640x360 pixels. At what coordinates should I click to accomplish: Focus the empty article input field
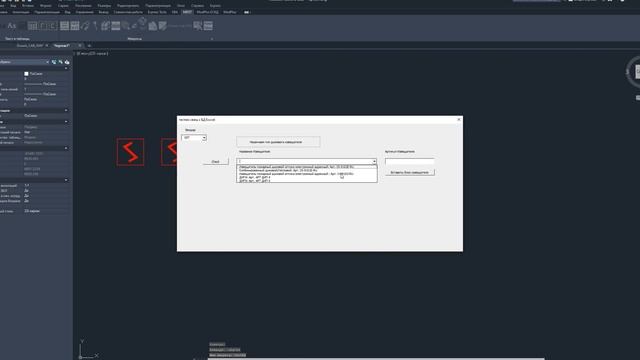pyautogui.click(x=409, y=162)
